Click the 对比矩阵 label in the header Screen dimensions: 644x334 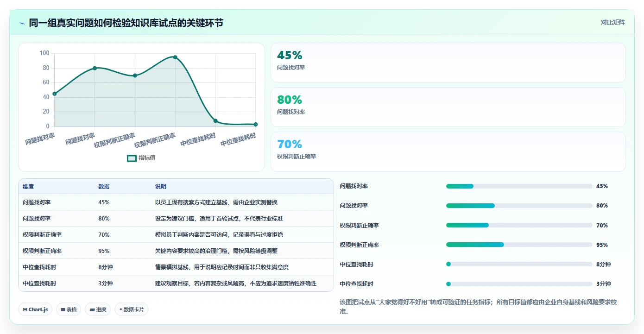pos(612,22)
